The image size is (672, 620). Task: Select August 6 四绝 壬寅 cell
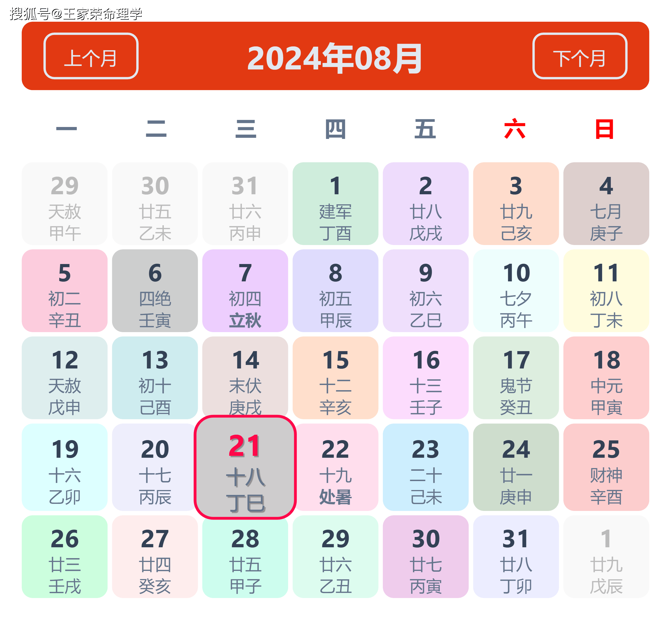(x=155, y=291)
